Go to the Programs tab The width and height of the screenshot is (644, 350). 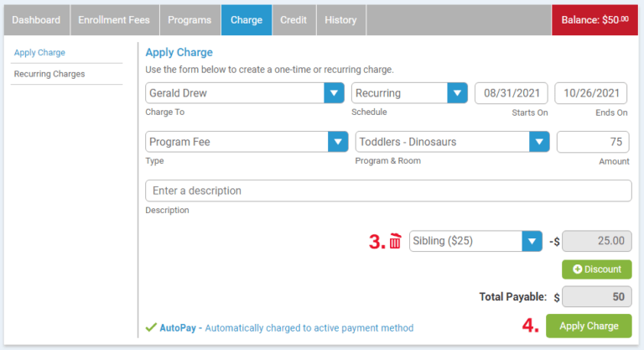[x=190, y=20]
